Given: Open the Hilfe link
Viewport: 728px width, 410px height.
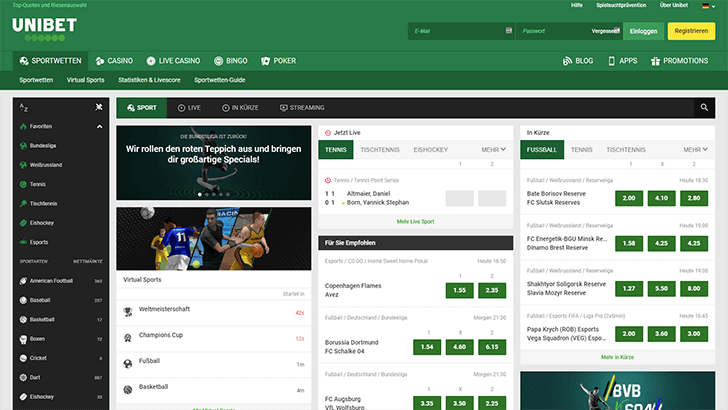Looking at the screenshot, I should point(577,5).
